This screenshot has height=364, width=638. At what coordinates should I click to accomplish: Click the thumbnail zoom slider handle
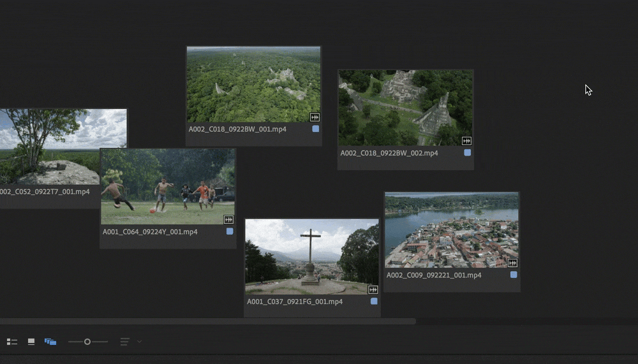tap(87, 342)
